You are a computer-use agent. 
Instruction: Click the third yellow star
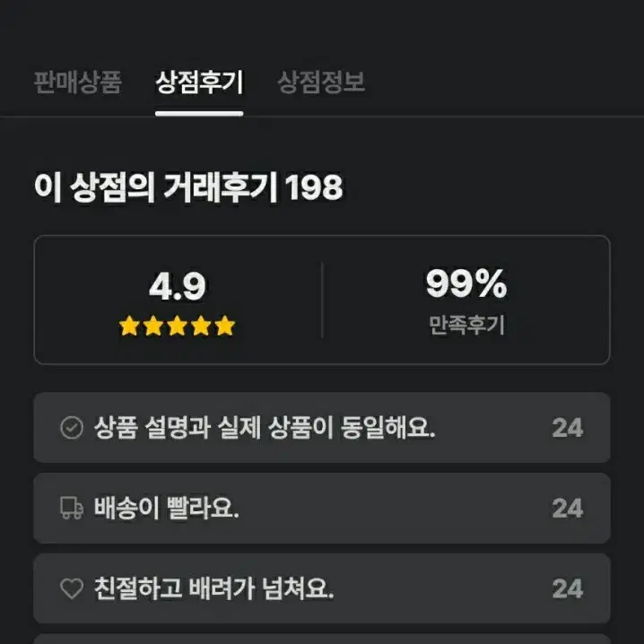click(178, 326)
